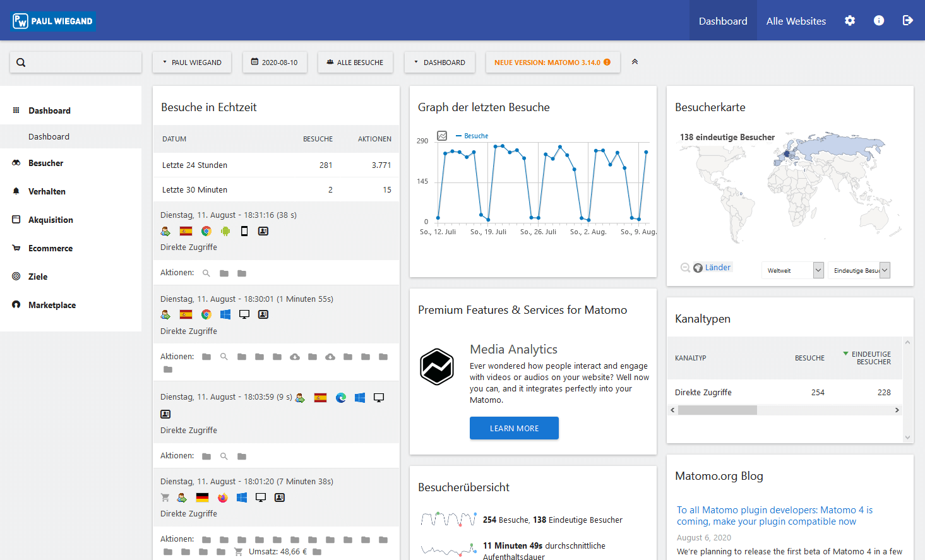Click Kanaltyp column header
Image resolution: width=925 pixels, height=560 pixels.
(x=691, y=358)
